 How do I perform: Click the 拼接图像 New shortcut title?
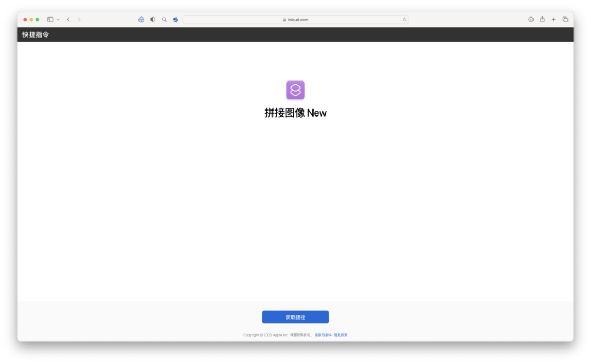pos(296,113)
